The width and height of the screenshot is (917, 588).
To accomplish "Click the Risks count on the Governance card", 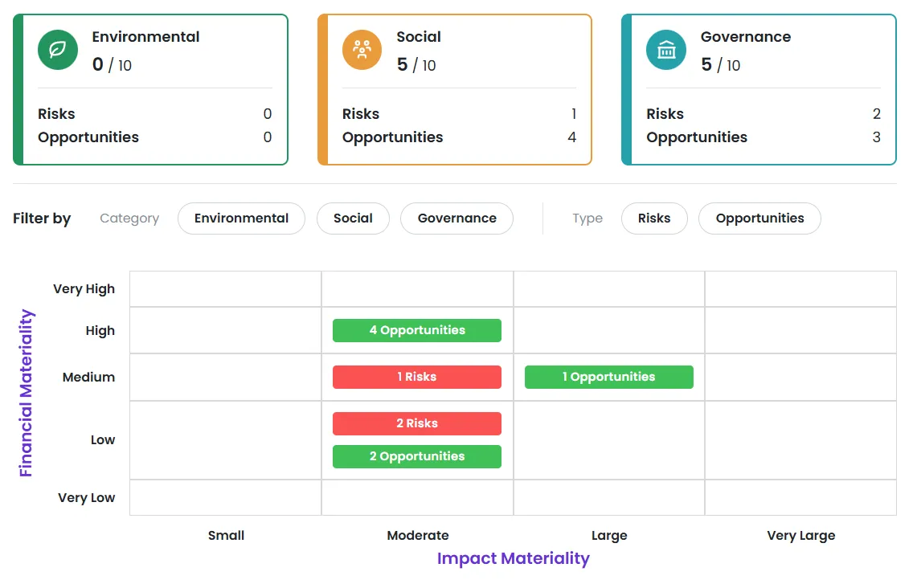I will pos(876,113).
